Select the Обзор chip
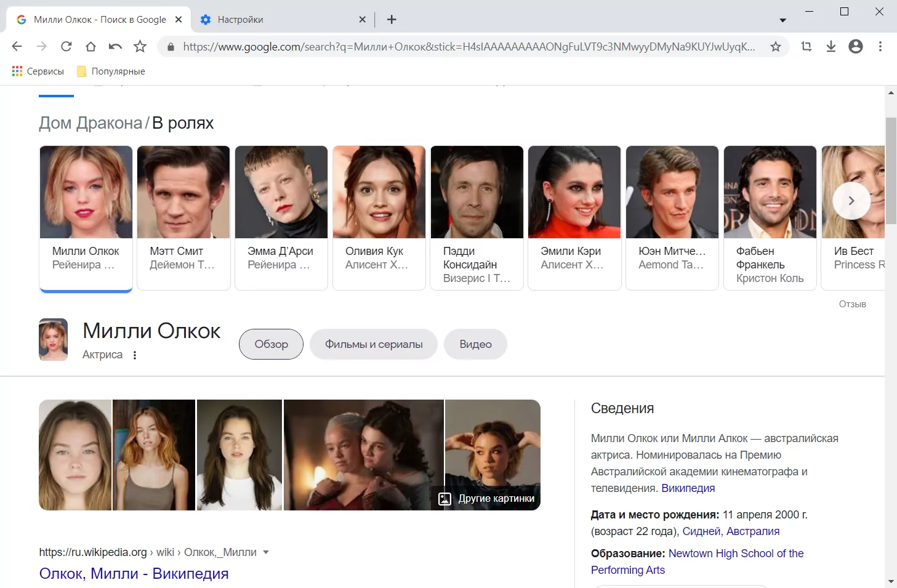897x588 pixels. (x=271, y=344)
